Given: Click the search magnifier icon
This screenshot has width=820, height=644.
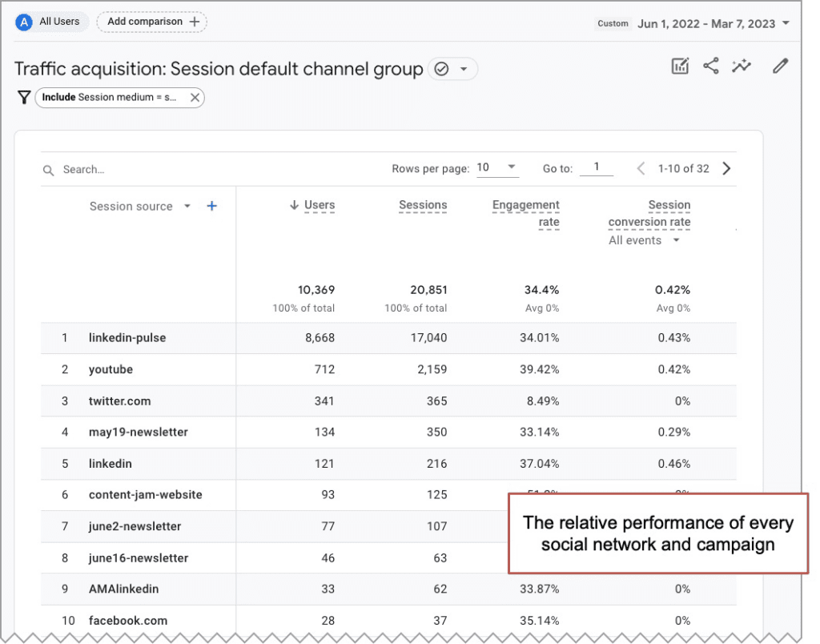Looking at the screenshot, I should tap(48, 170).
